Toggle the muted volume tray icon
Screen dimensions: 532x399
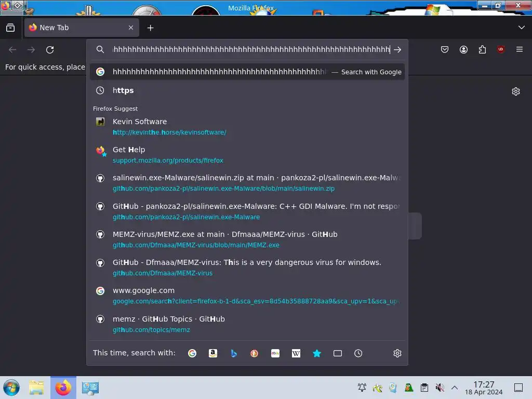tap(440, 388)
